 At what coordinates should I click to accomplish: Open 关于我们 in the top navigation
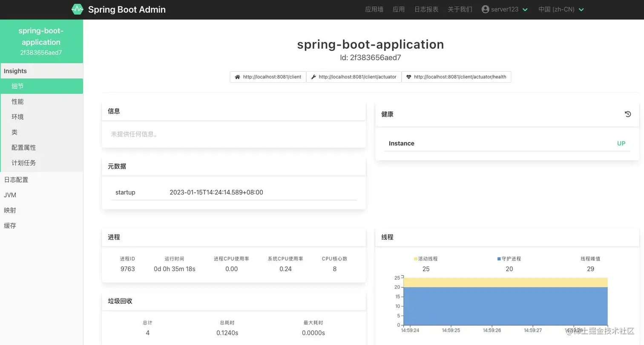coord(460,9)
